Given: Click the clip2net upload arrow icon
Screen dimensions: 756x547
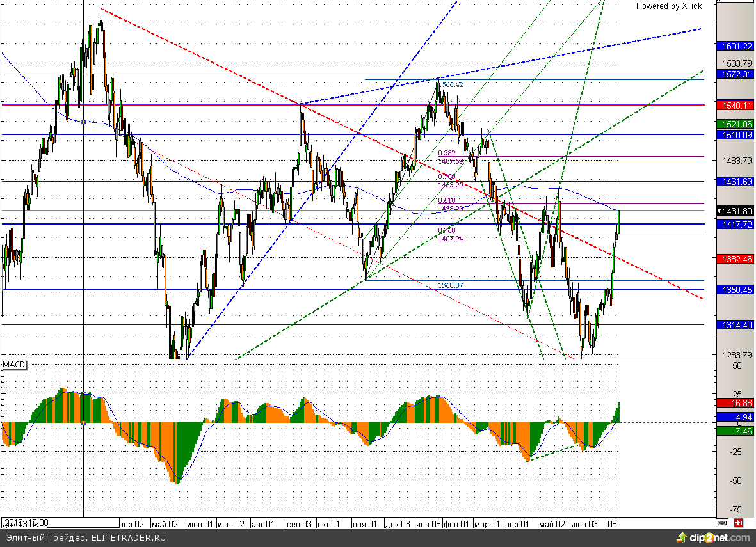Looking at the screenshot, I should [680, 537].
